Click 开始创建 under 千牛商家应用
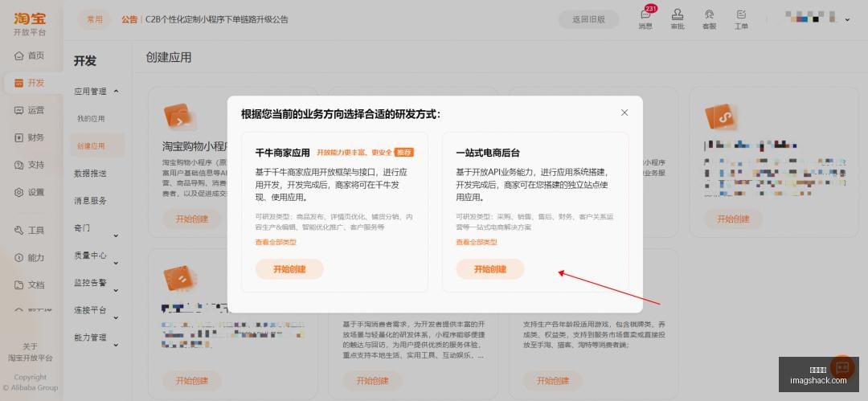The image size is (868, 401). [289, 269]
